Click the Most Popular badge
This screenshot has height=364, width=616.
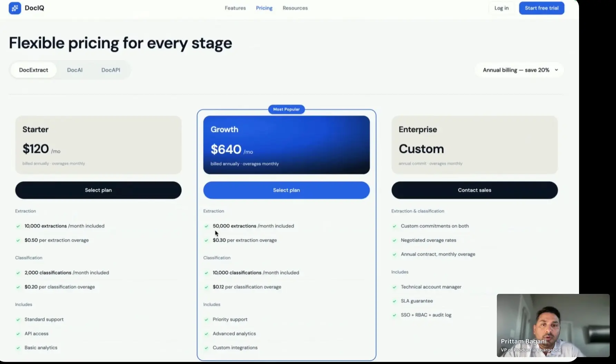(287, 109)
